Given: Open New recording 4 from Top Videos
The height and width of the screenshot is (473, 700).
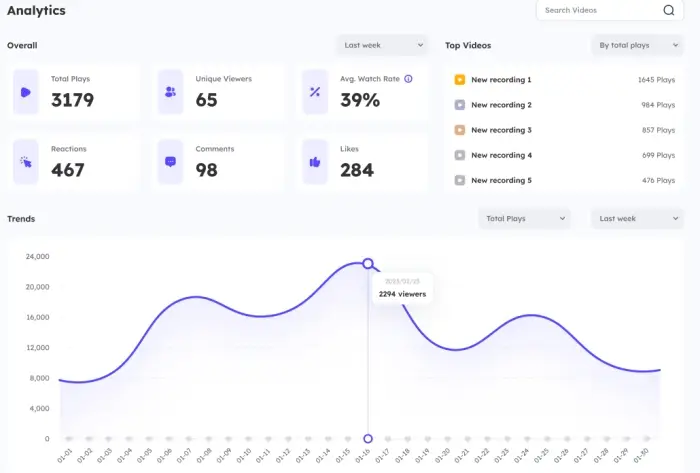Looking at the screenshot, I should point(501,155).
